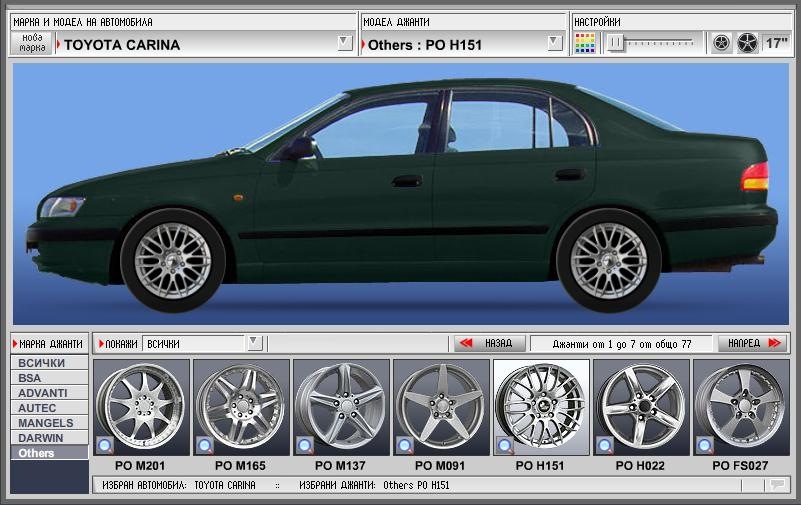Select Others wheel brand

[50, 453]
